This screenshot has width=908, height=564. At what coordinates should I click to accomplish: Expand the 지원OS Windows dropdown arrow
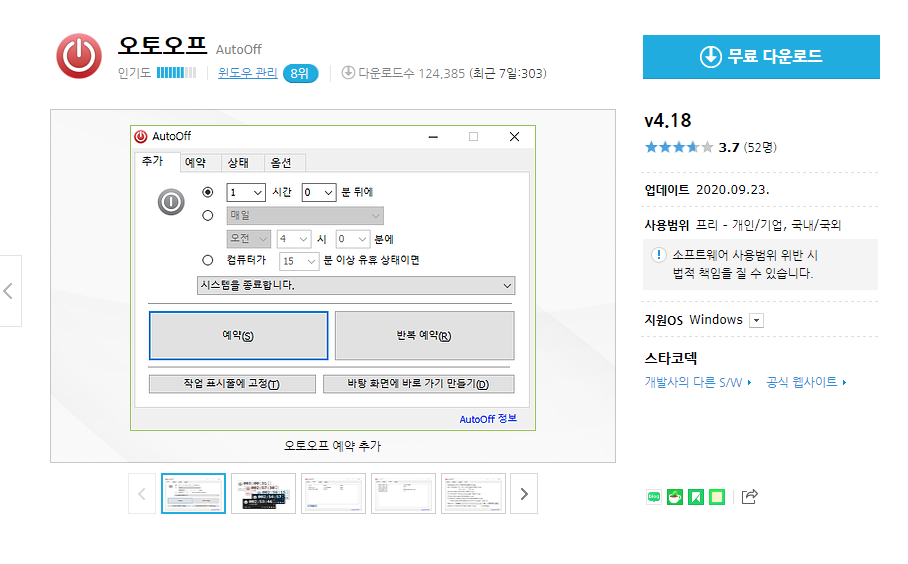pos(756,320)
